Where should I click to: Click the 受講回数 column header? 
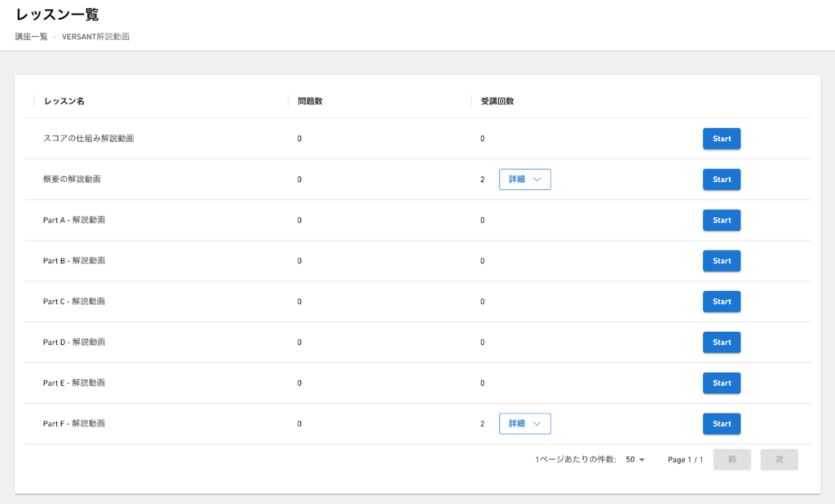pos(497,102)
